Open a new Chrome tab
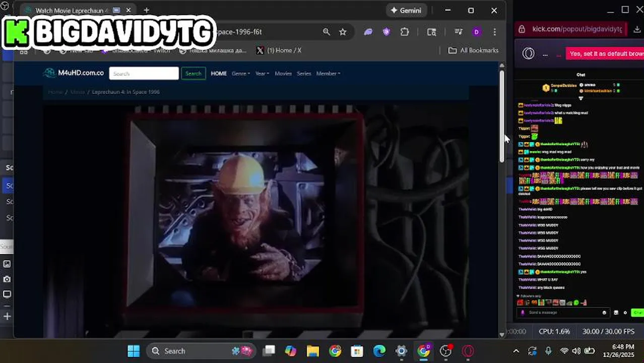Screen dimensions: 644x363 [x=146, y=10]
